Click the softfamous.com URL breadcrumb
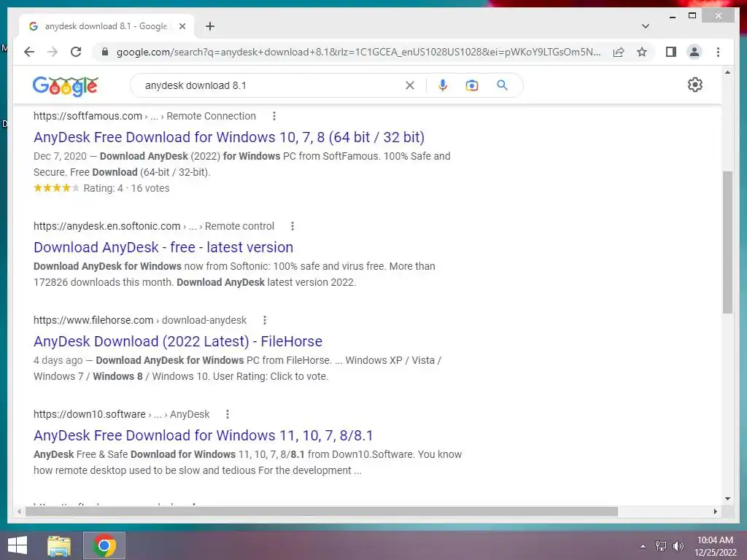This screenshot has width=747, height=560. [144, 116]
